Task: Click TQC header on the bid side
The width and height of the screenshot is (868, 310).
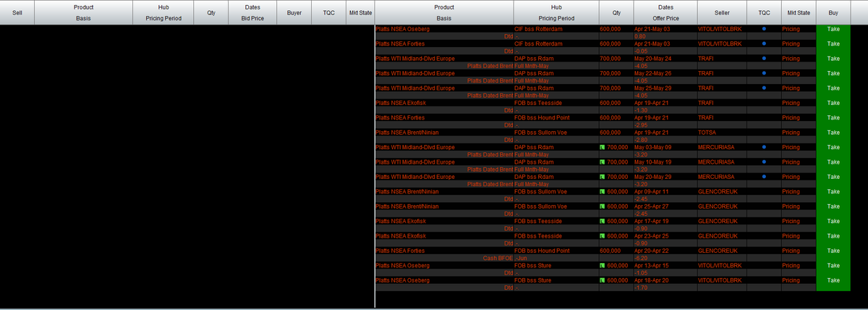Action: point(328,12)
